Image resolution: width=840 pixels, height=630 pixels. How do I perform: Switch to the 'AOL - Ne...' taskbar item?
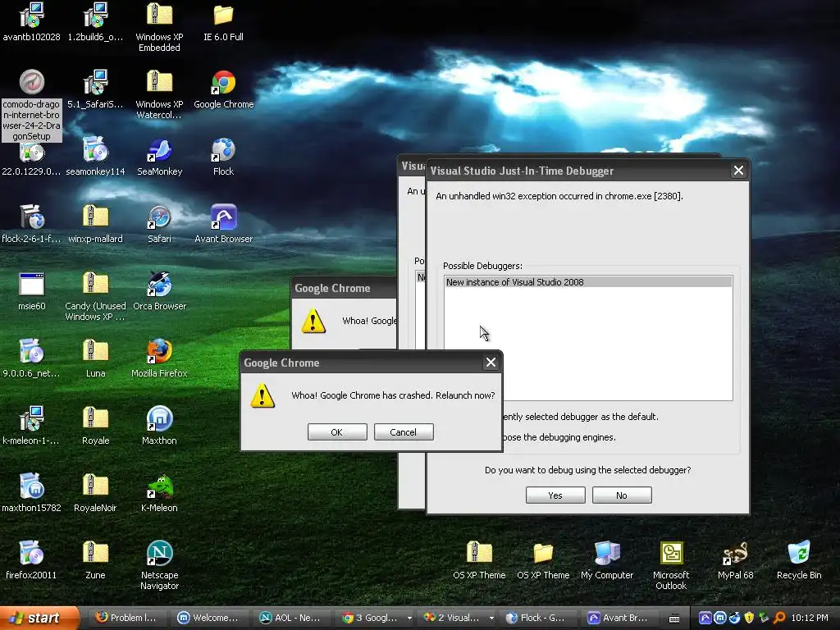[293, 618]
